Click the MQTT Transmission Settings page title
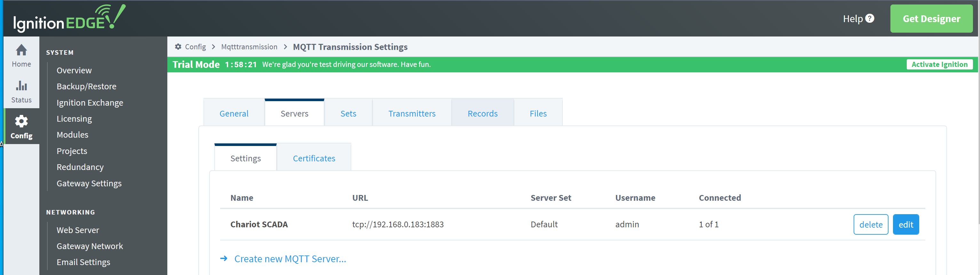Viewport: 980px width, 275px height. pyautogui.click(x=350, y=47)
